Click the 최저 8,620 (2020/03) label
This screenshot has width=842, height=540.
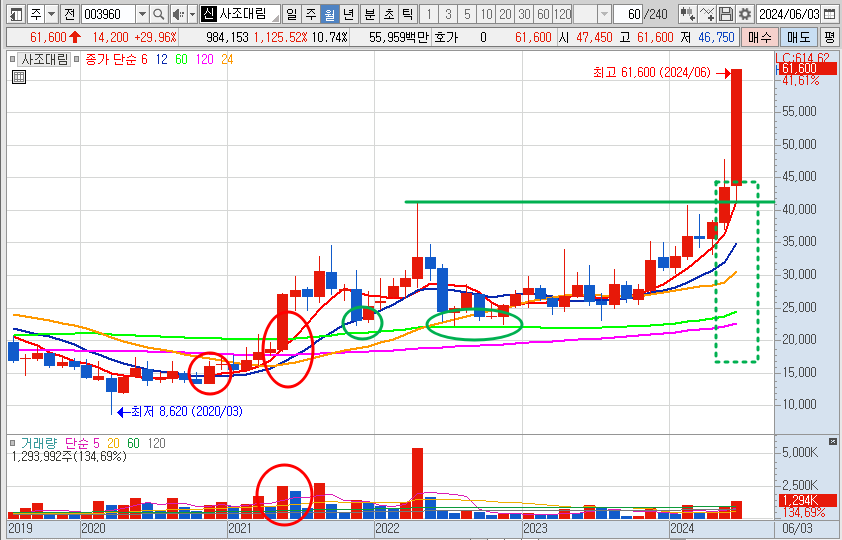pos(187,412)
